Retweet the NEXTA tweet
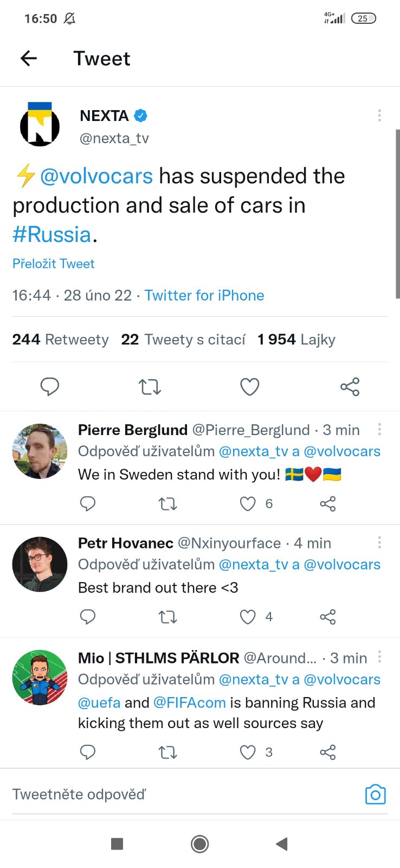 click(150, 387)
